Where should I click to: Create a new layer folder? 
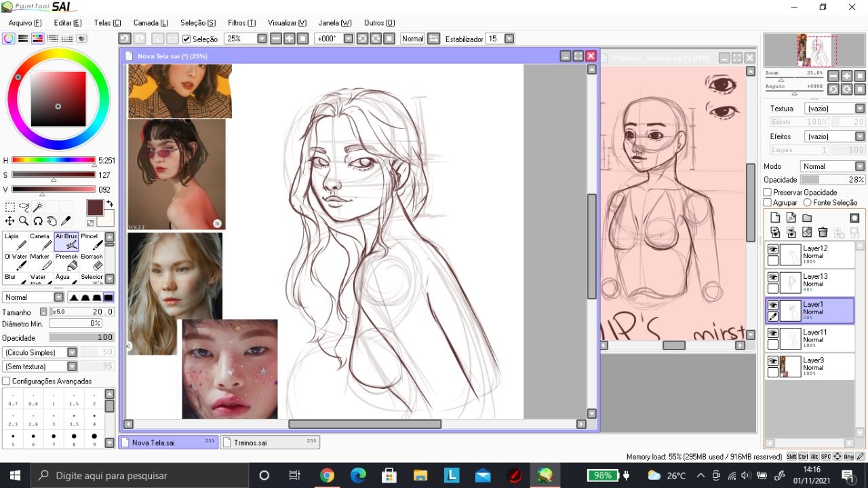(x=807, y=218)
